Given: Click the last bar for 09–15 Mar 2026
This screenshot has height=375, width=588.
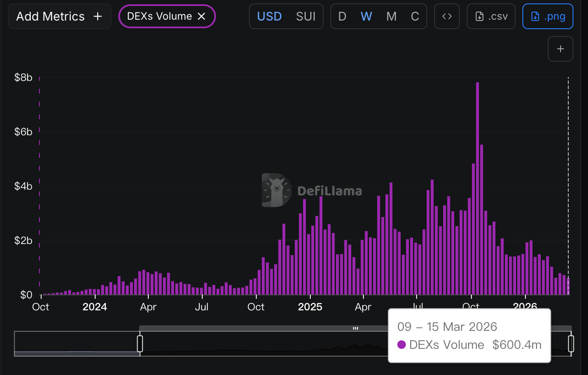Looking at the screenshot, I should tap(568, 286).
